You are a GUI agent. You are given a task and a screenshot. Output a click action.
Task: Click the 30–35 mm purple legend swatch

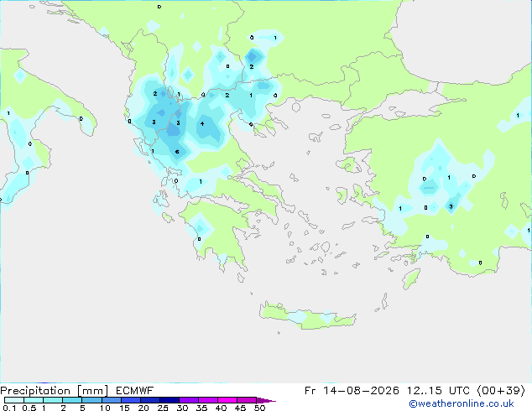[x=189, y=400]
